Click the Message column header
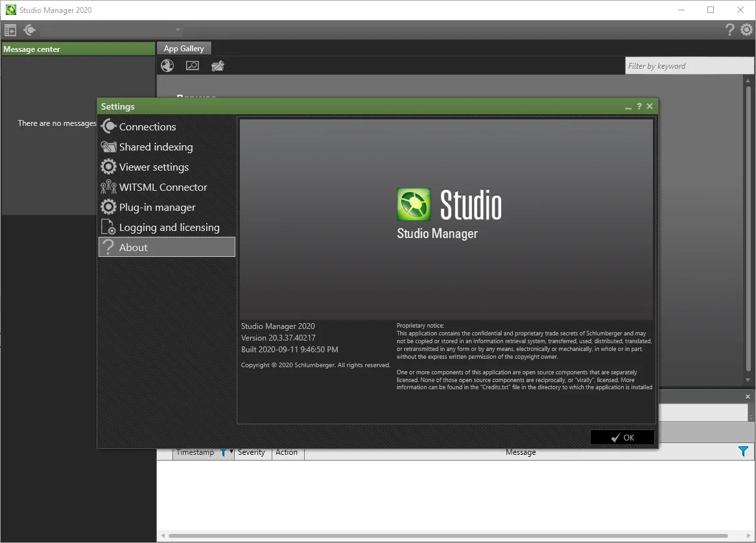 (x=520, y=452)
